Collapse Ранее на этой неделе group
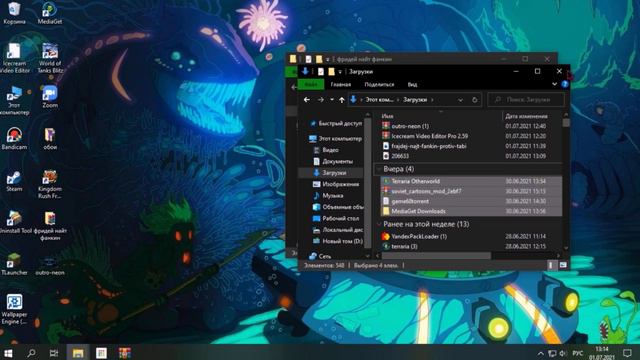The height and width of the screenshot is (360, 640). 379,224
